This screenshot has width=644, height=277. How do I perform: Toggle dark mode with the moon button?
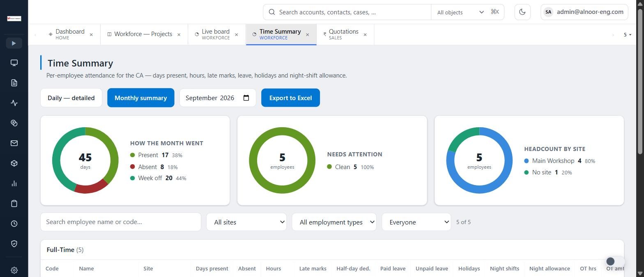tap(522, 12)
